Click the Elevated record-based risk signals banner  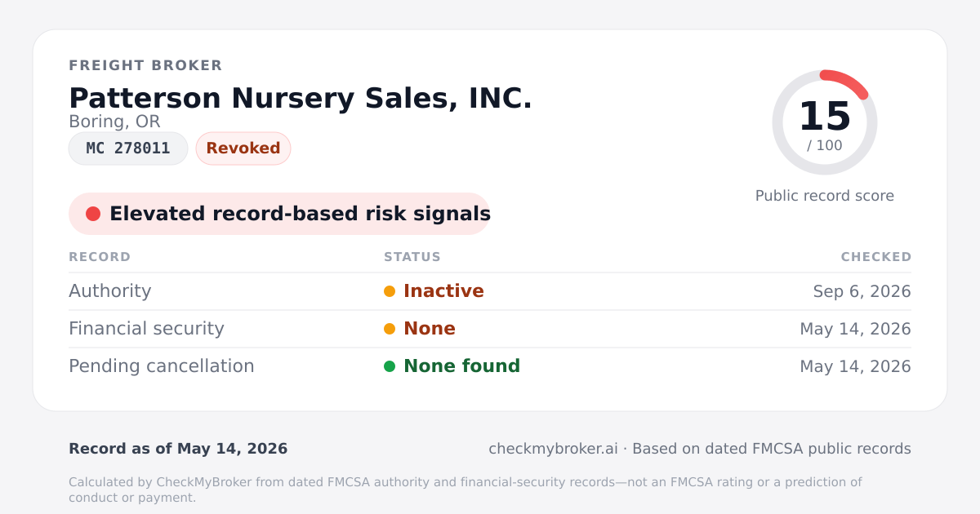279,214
